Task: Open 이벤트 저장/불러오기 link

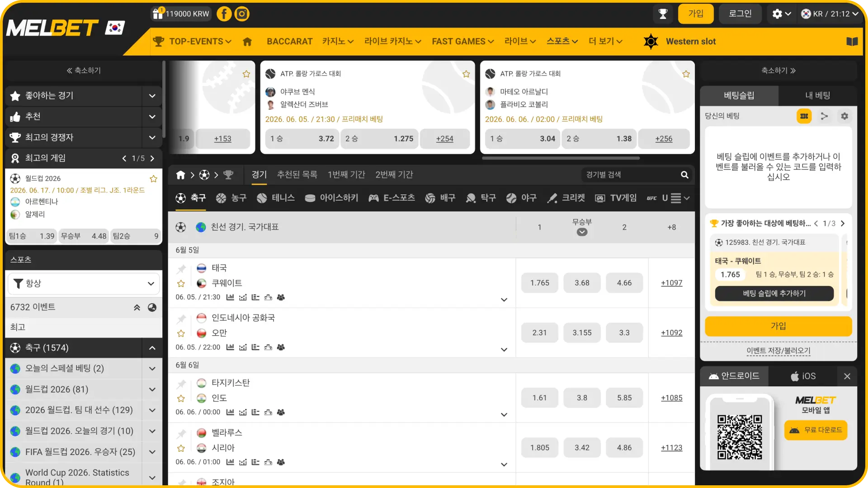Action: [x=778, y=351]
